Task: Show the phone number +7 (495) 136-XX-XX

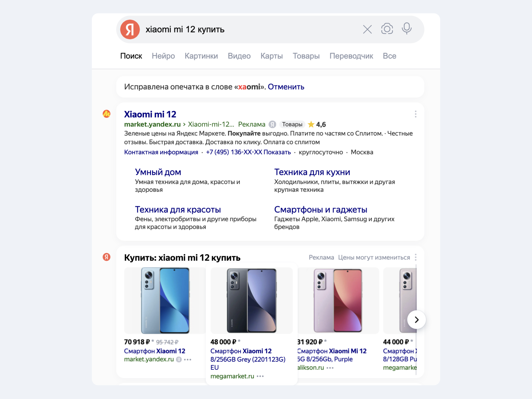Action: (248, 152)
